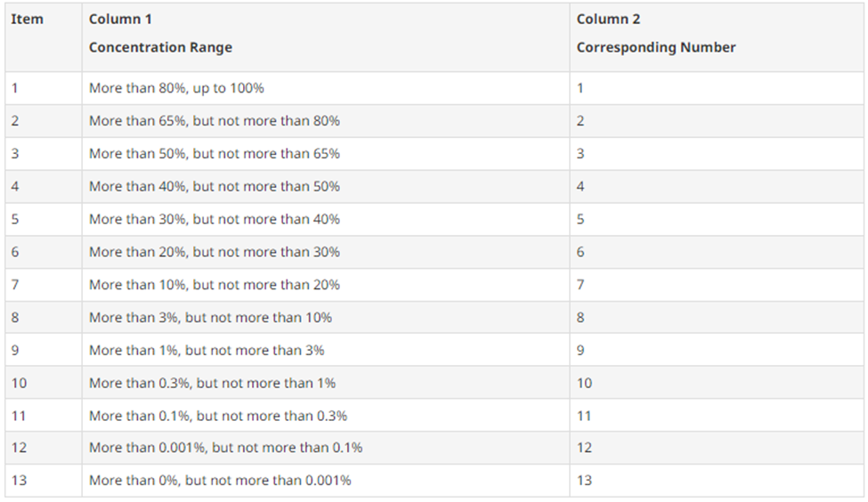Viewport: 868px width, 502px height.
Task: Click 'More than 20%, but not more than 30%'
Action: pyautogui.click(x=214, y=252)
